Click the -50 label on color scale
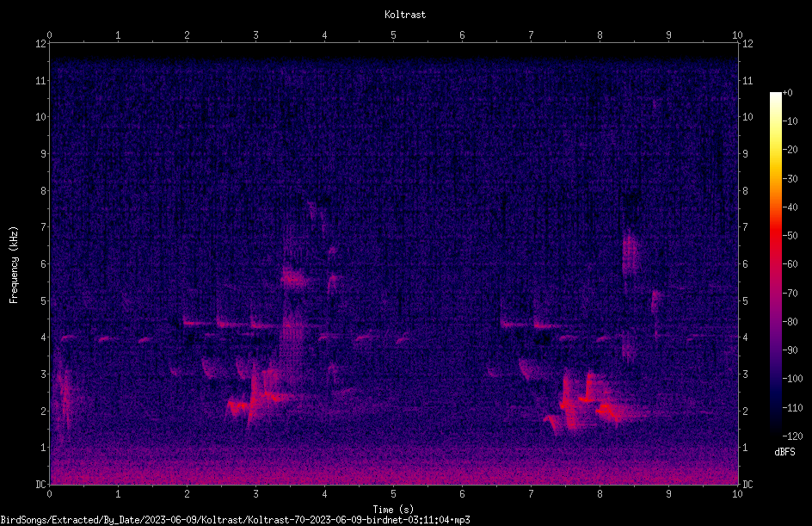This screenshot has width=812, height=526. pyautogui.click(x=790, y=236)
